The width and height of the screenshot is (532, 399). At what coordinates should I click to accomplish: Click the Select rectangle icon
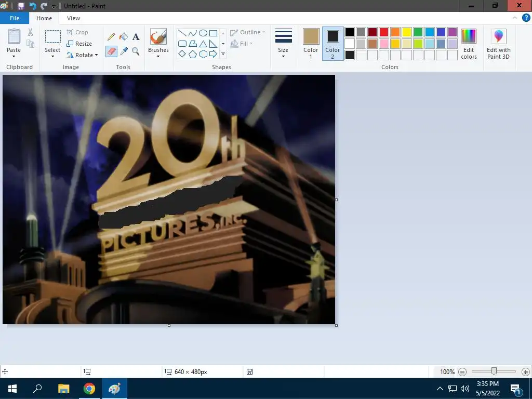pyautogui.click(x=53, y=36)
